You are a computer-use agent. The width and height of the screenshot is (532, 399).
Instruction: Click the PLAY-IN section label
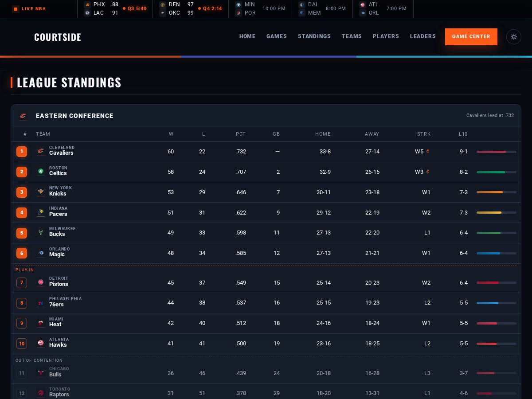point(25,270)
